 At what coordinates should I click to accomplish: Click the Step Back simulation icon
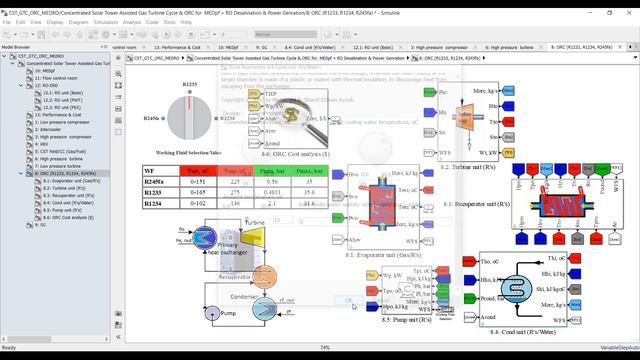pyautogui.click(x=154, y=35)
